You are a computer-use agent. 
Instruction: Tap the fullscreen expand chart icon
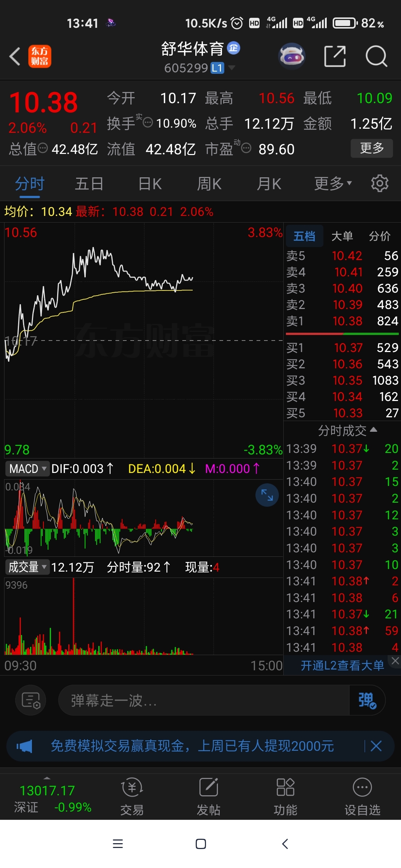267,494
